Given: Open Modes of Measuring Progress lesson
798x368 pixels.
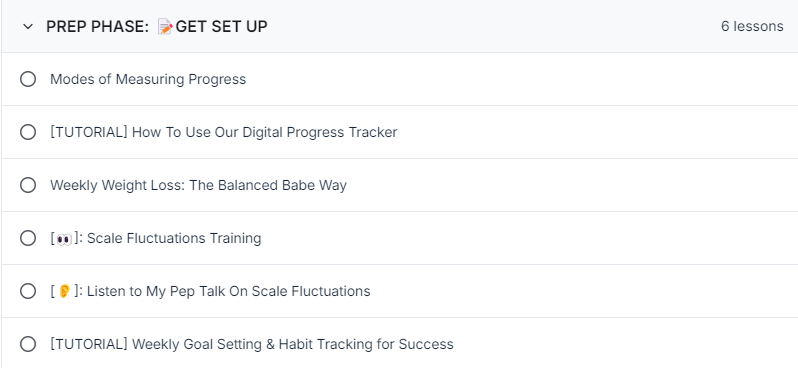Looking at the screenshot, I should (148, 79).
